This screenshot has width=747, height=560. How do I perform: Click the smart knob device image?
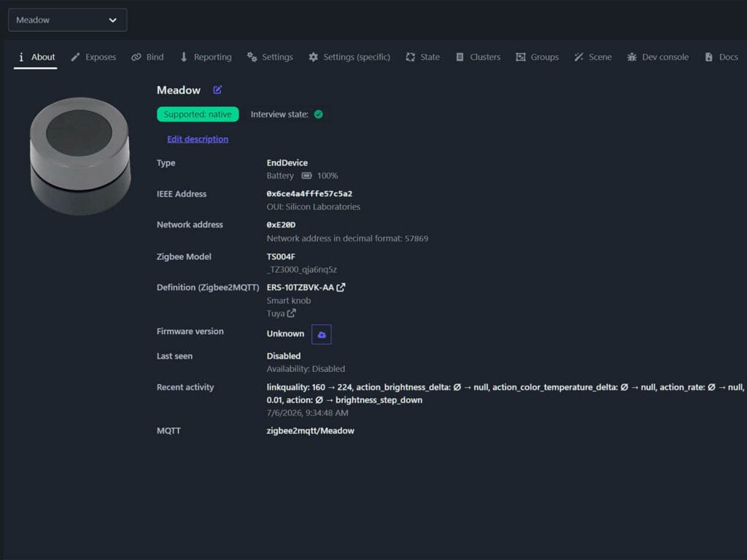80,156
